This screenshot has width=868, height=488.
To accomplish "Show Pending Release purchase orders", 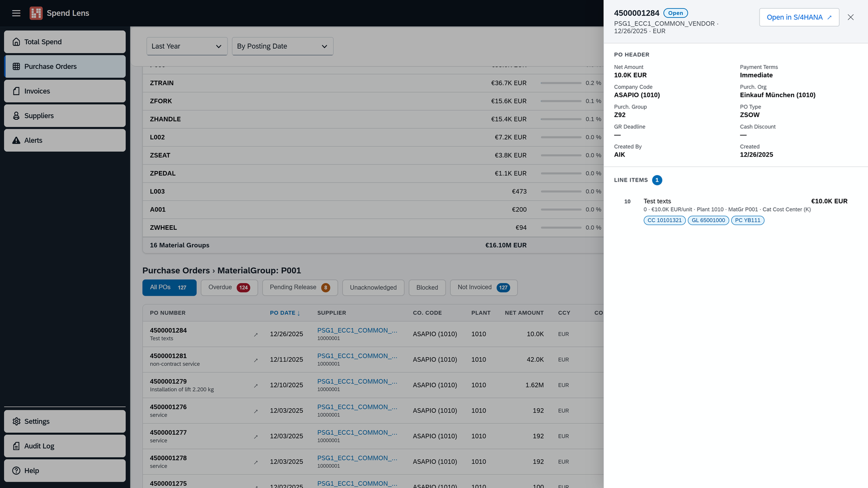I will tap(300, 287).
